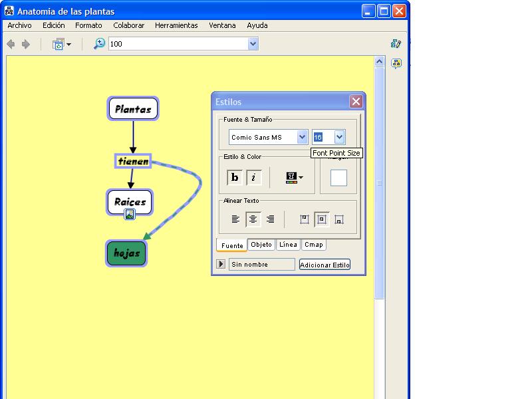Align text to the right
The width and height of the screenshot is (532, 399).
(x=271, y=219)
